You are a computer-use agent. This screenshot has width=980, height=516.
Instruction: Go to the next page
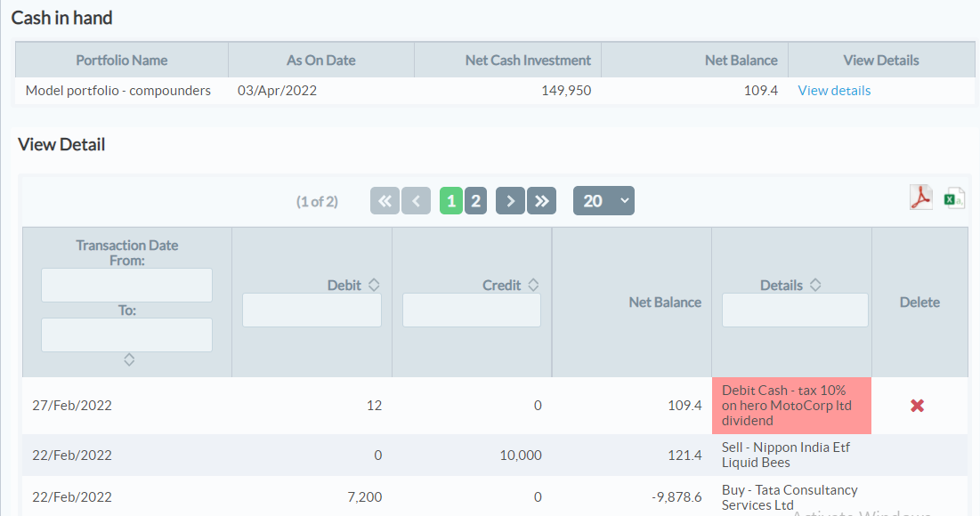[x=510, y=201]
